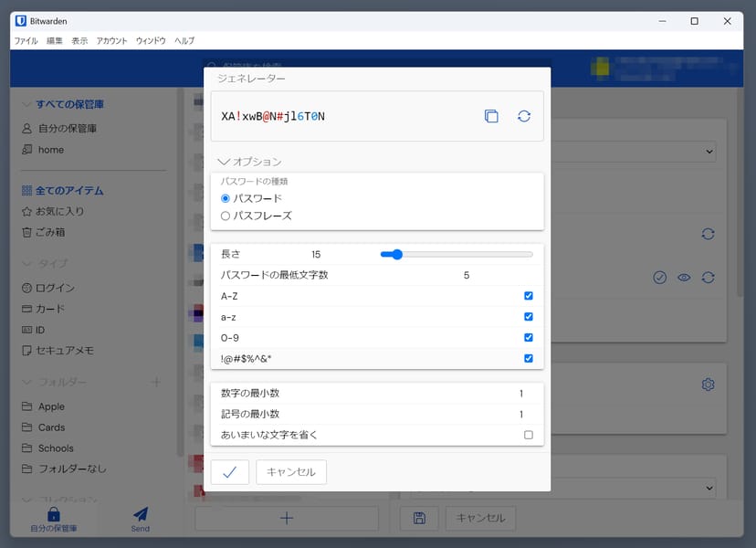Collapse the すべての保管庫 section in sidebar
756x548 pixels.
(x=26, y=104)
